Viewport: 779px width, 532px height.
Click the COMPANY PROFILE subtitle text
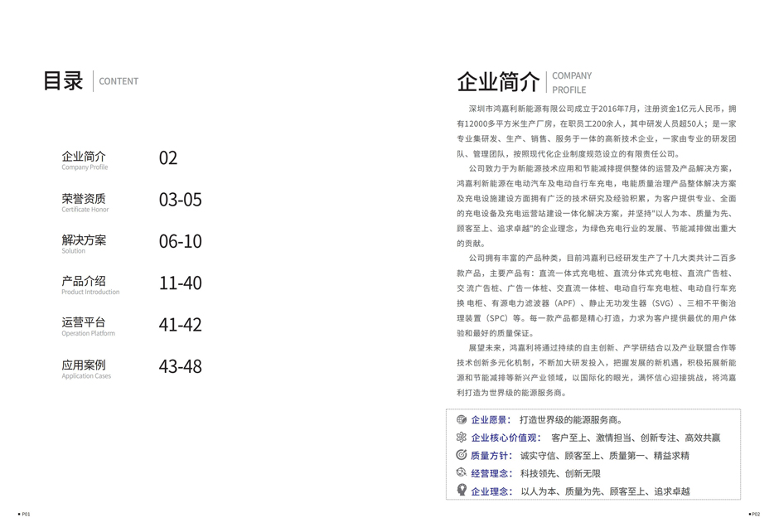pyautogui.click(x=571, y=80)
